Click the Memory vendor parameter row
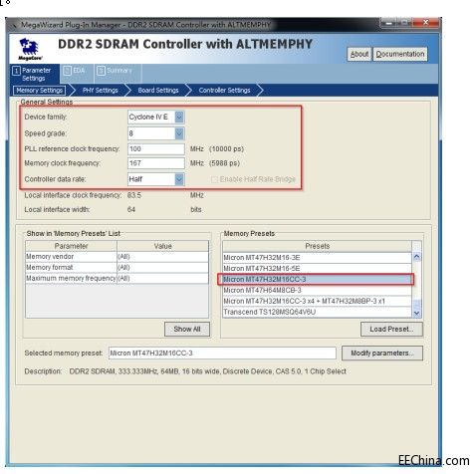Image resolution: width=476 pixels, height=474 pixels. (71, 257)
